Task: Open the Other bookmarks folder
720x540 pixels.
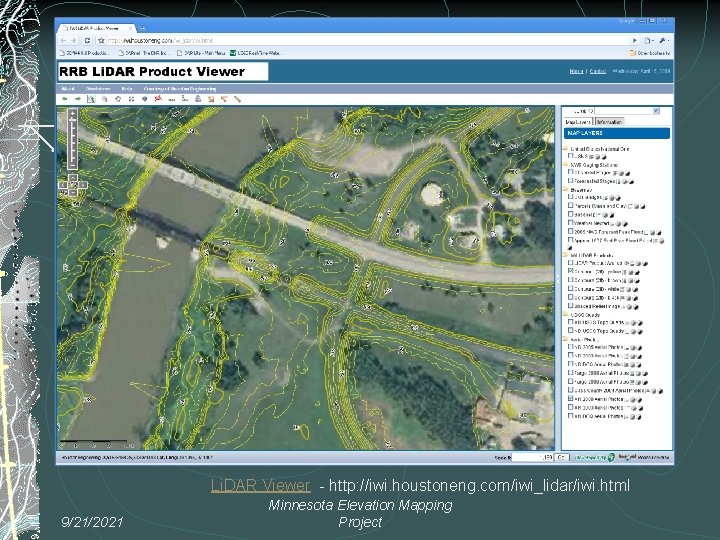Action: (x=650, y=53)
